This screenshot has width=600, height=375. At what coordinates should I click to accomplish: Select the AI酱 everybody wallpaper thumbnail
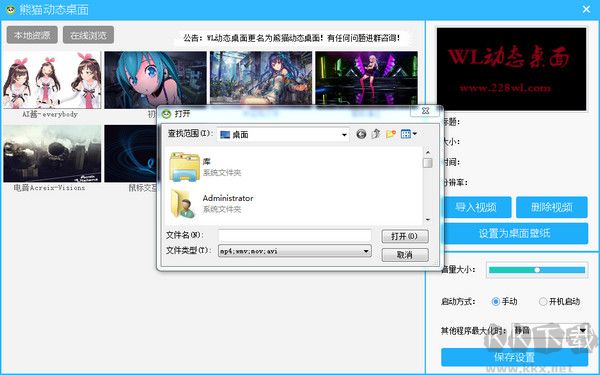52,80
